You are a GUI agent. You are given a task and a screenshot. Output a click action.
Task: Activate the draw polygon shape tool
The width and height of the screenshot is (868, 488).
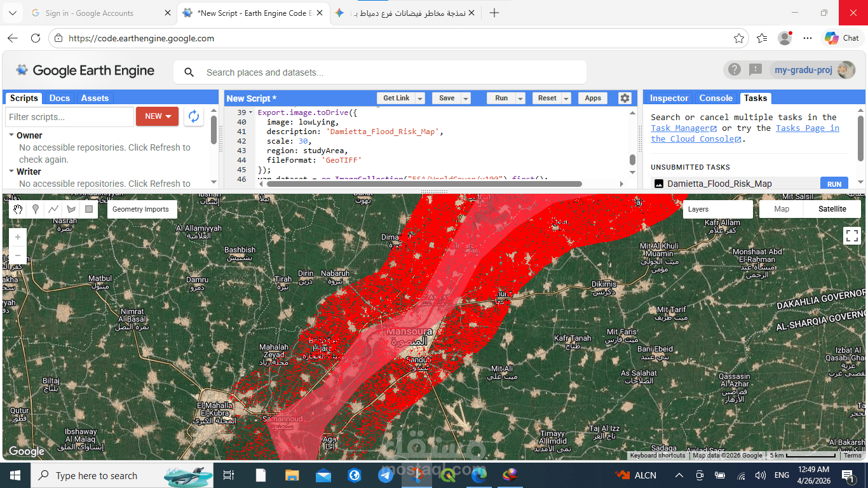[x=71, y=209]
